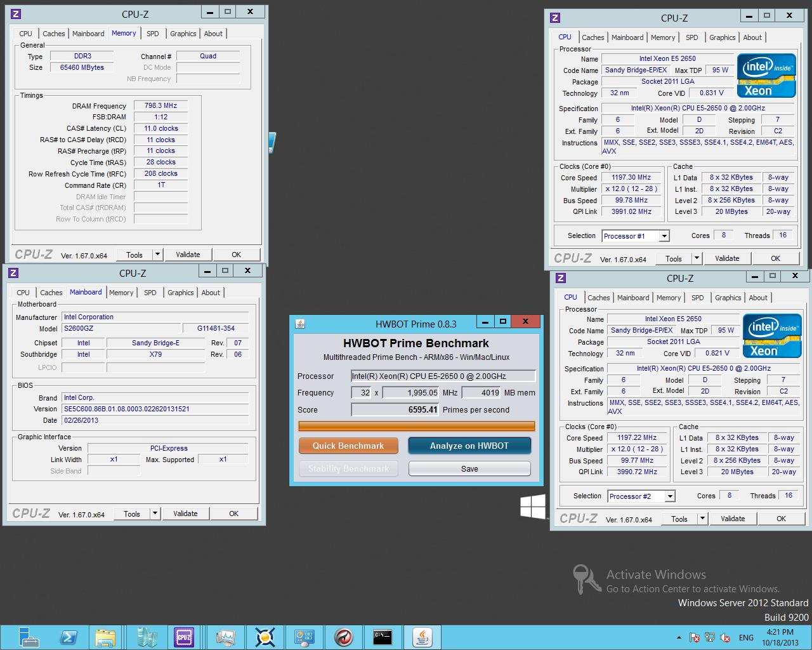Open the performance monitor taskbar icon
This screenshot has height=650, width=812.
coord(225,637)
